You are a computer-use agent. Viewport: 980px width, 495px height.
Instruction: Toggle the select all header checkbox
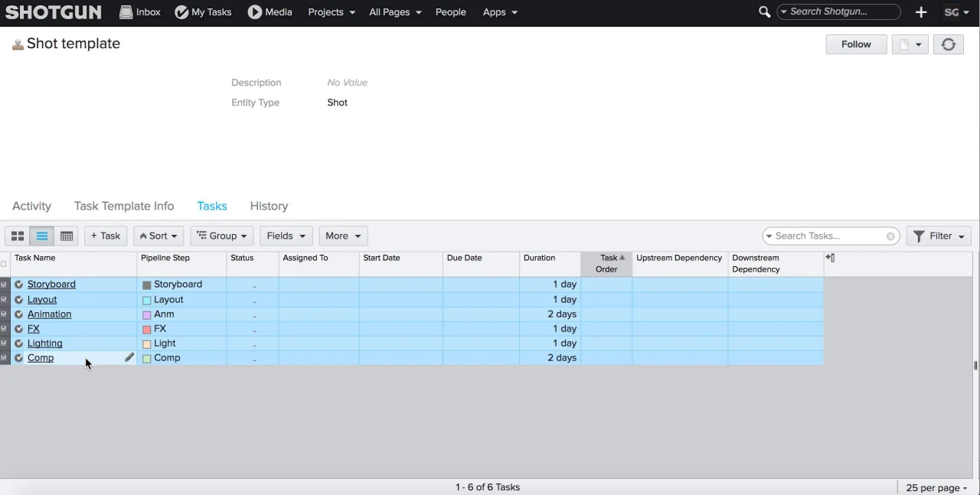4,264
